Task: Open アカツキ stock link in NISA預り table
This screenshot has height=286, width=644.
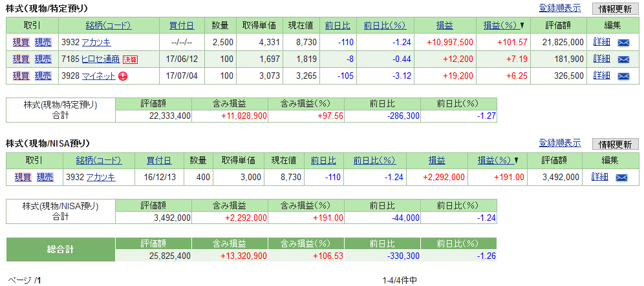Action: pyautogui.click(x=101, y=178)
